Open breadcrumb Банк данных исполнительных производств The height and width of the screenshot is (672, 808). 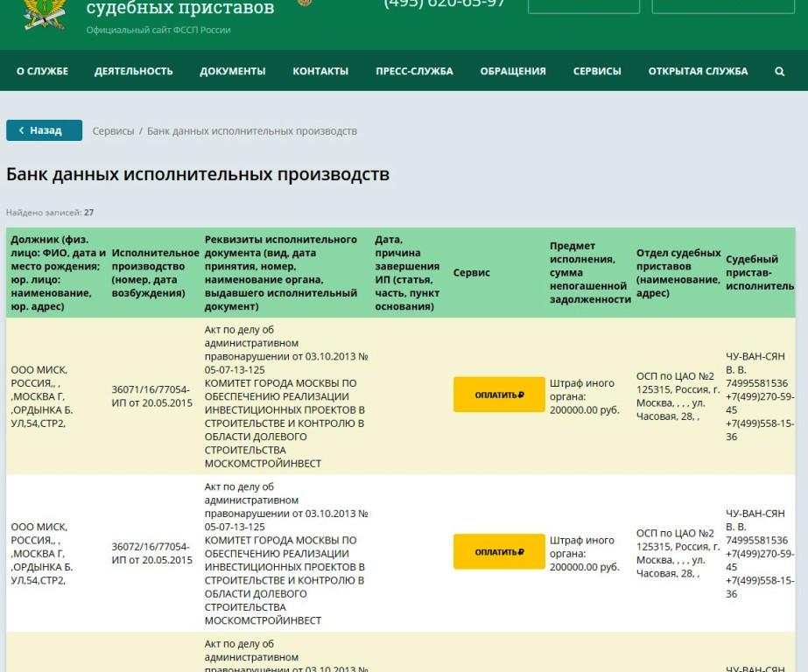[252, 131]
